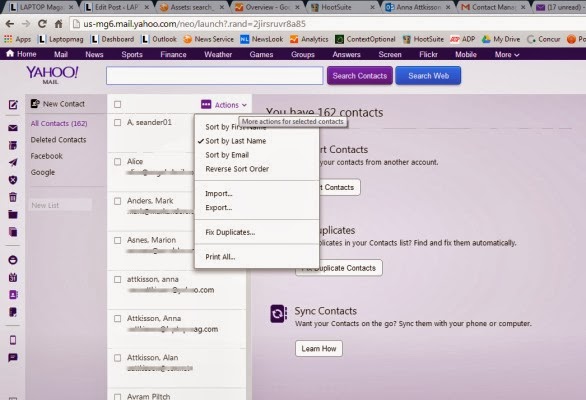Click the drafts icon in left sidebar
This screenshot has width=586, height=400.
13,145
